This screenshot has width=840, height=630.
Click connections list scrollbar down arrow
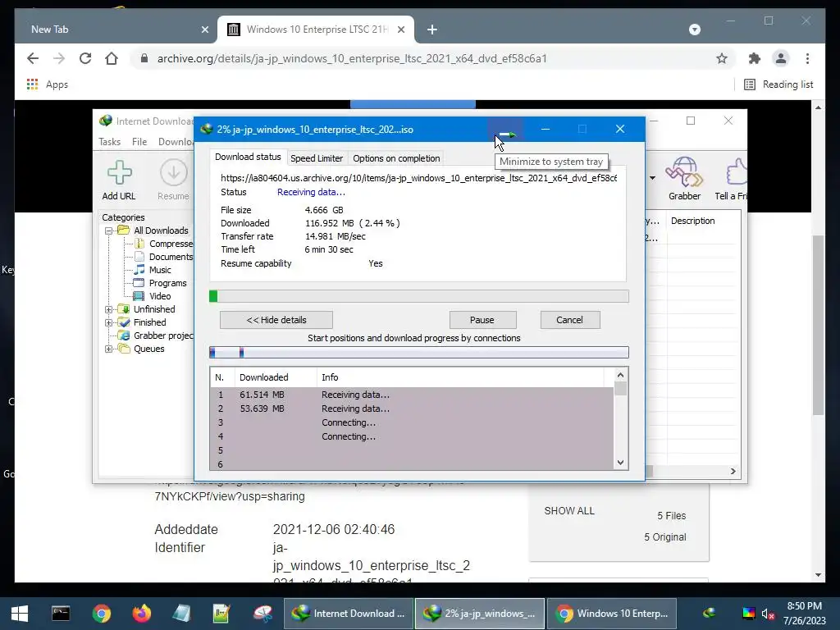pos(620,463)
